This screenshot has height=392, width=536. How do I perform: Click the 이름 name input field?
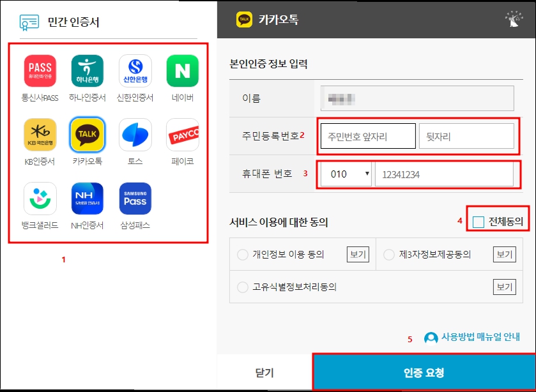[x=417, y=98]
